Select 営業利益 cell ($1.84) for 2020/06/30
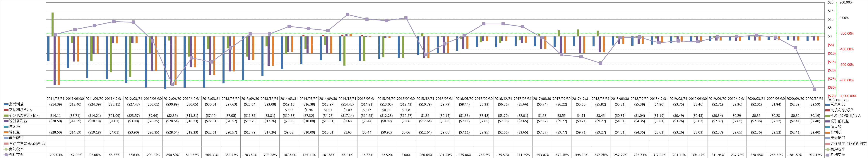Image resolution: width=868 pixels, height=158 pixels. 776,105
